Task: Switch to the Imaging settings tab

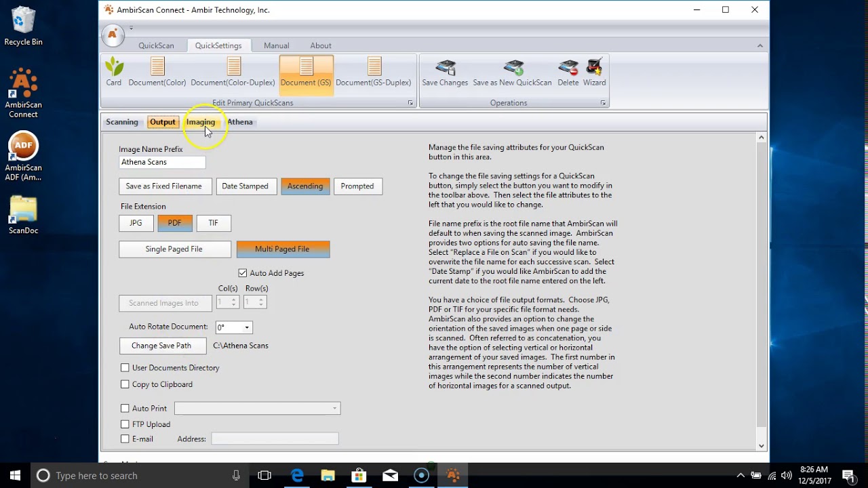Action: (x=201, y=122)
